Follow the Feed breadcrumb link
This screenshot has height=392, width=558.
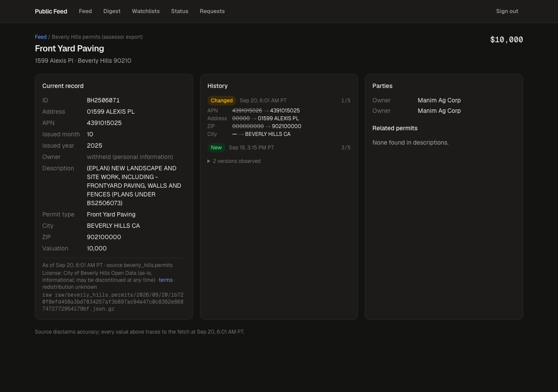click(41, 37)
